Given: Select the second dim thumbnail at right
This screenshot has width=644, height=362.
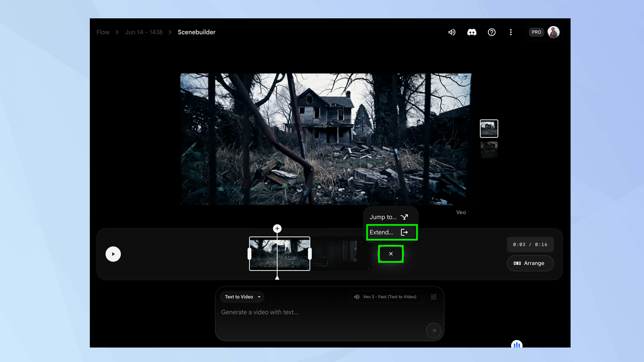Looking at the screenshot, I should coord(489,150).
